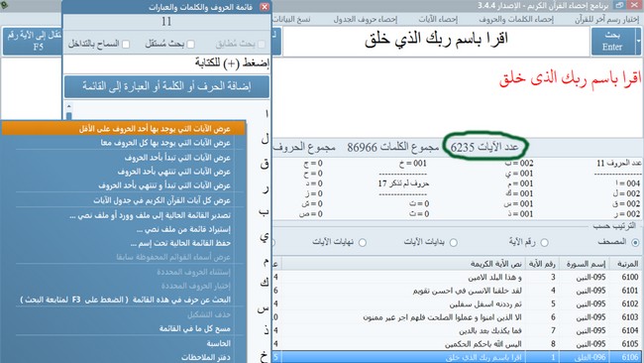Viewport: 644px width, 363px height.
Task: Choose عرض كل آيات القرآن الكريم في جدول الآيات
Action: point(123,200)
